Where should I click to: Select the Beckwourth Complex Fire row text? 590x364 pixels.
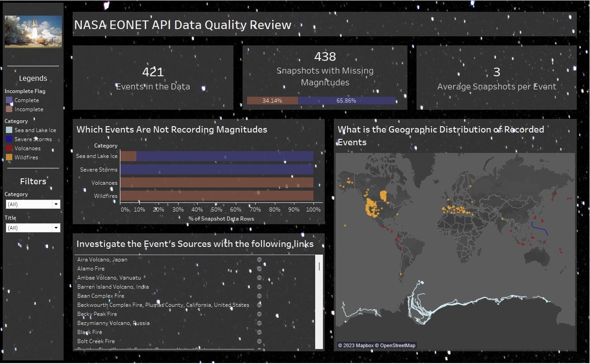[x=163, y=305]
